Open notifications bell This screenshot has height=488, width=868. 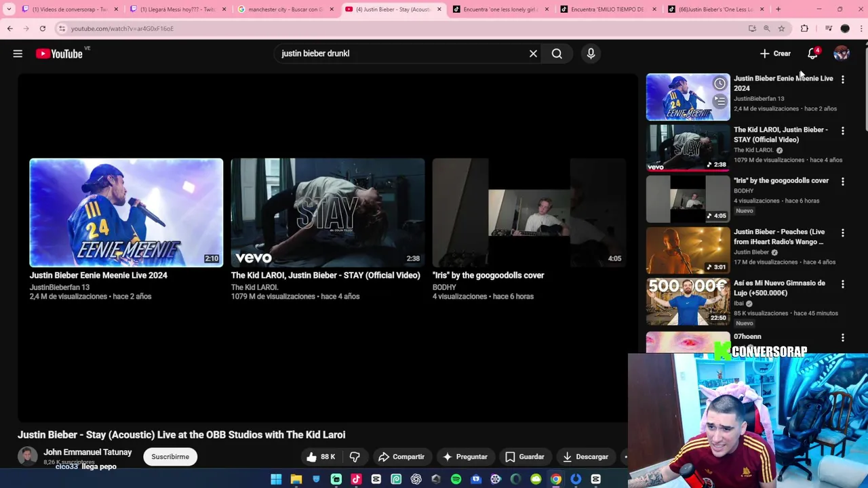click(812, 54)
